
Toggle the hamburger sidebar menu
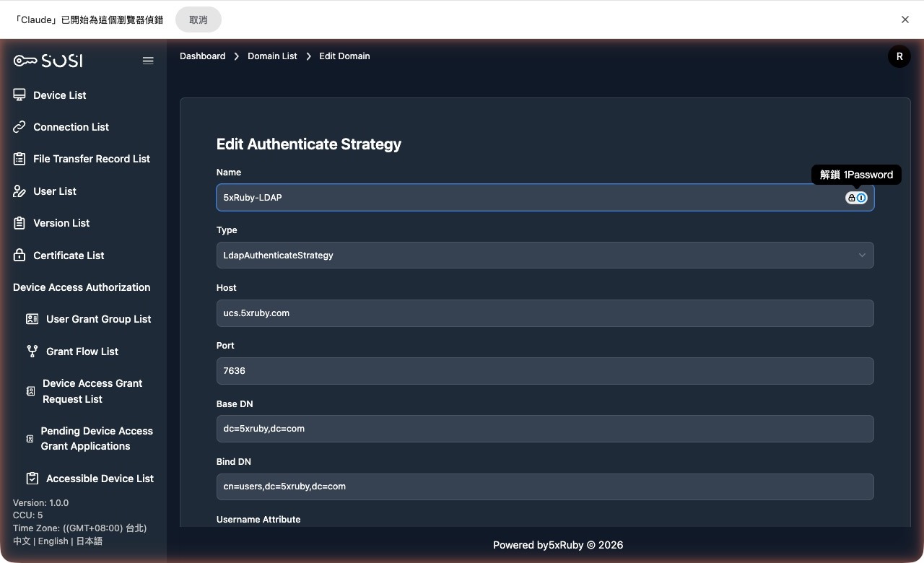148,61
